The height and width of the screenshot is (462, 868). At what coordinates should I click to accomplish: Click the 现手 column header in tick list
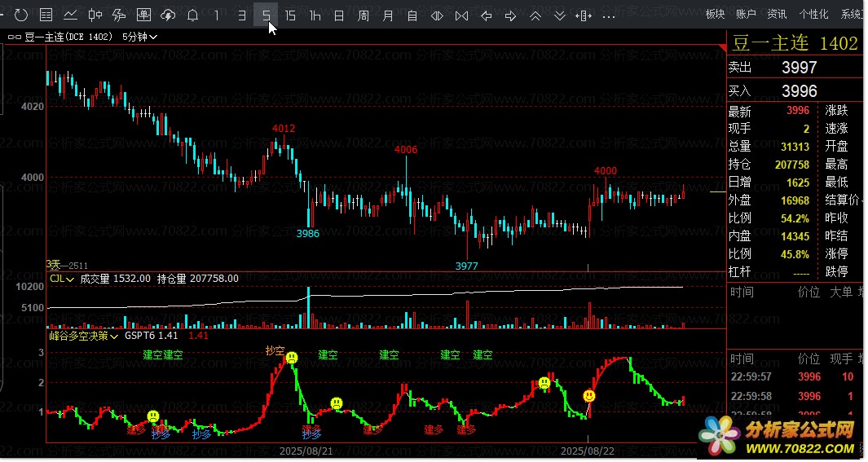841,359
